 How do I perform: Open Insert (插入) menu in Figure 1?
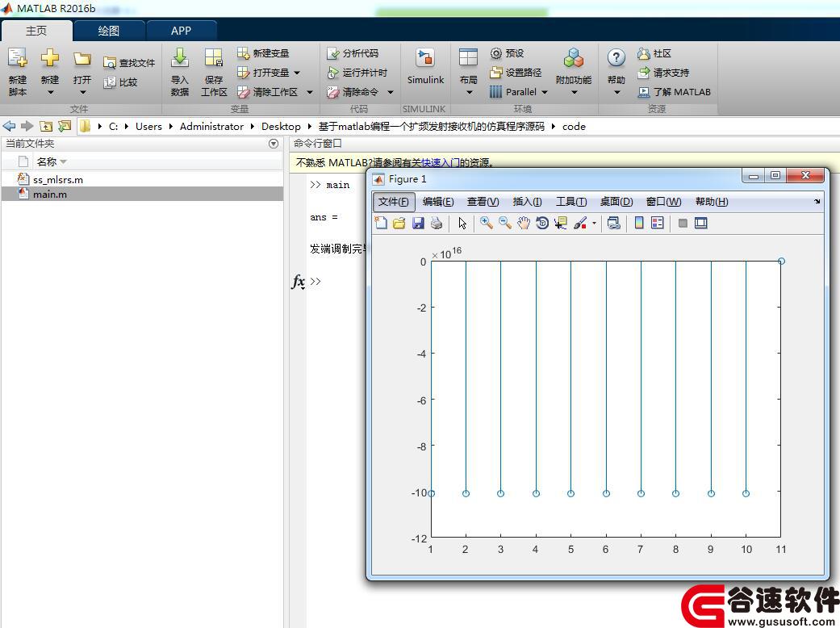point(527,202)
